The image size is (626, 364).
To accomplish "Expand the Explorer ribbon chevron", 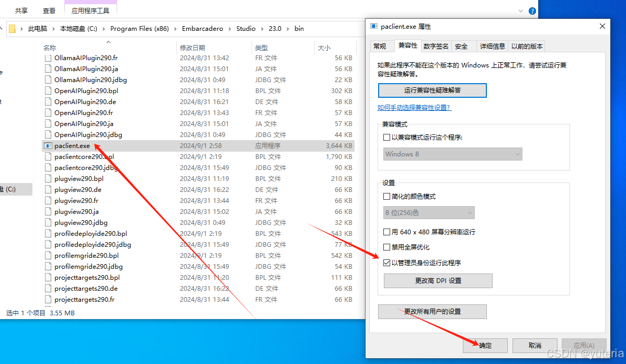I will click(520, 11).
